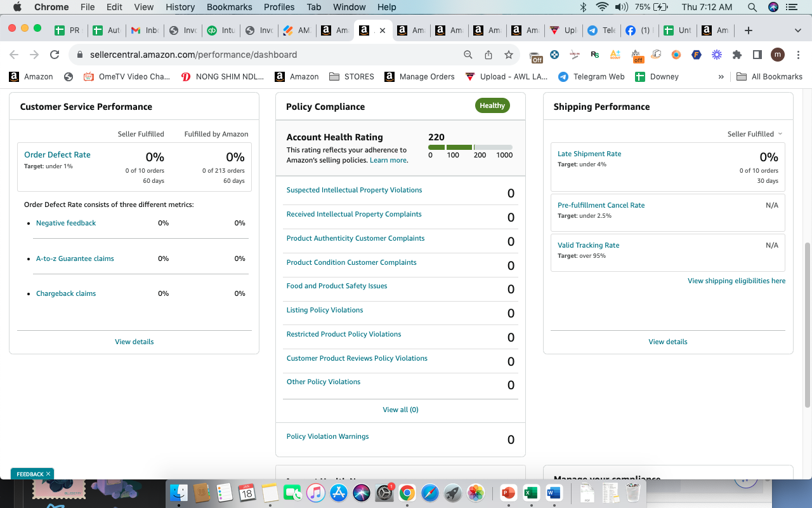
Task: Open the purple starburst extension
Action: coord(717,55)
